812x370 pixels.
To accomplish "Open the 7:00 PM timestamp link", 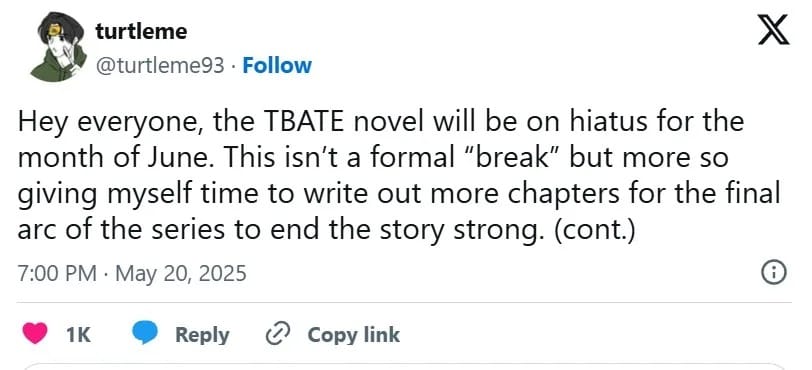I will (56, 273).
